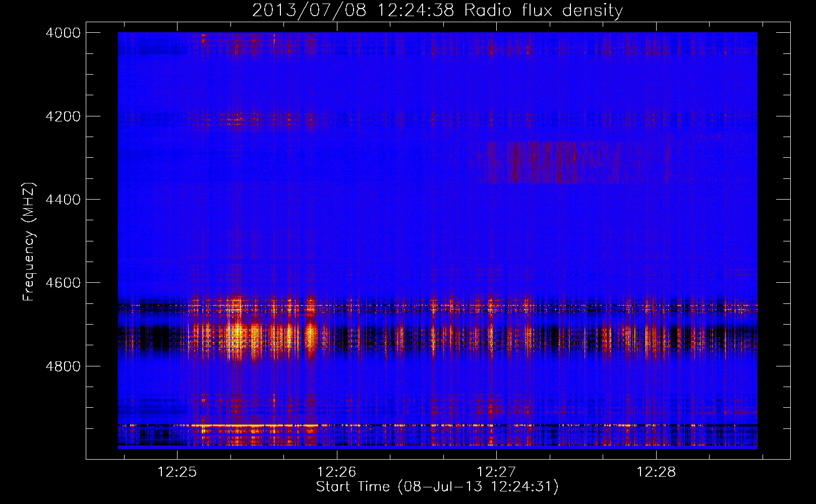Click the 12:28 time axis label
This screenshot has height=504, width=816.
point(656,472)
